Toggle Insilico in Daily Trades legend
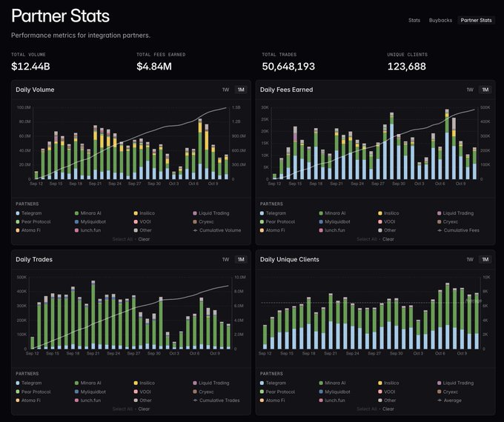 tap(145, 384)
